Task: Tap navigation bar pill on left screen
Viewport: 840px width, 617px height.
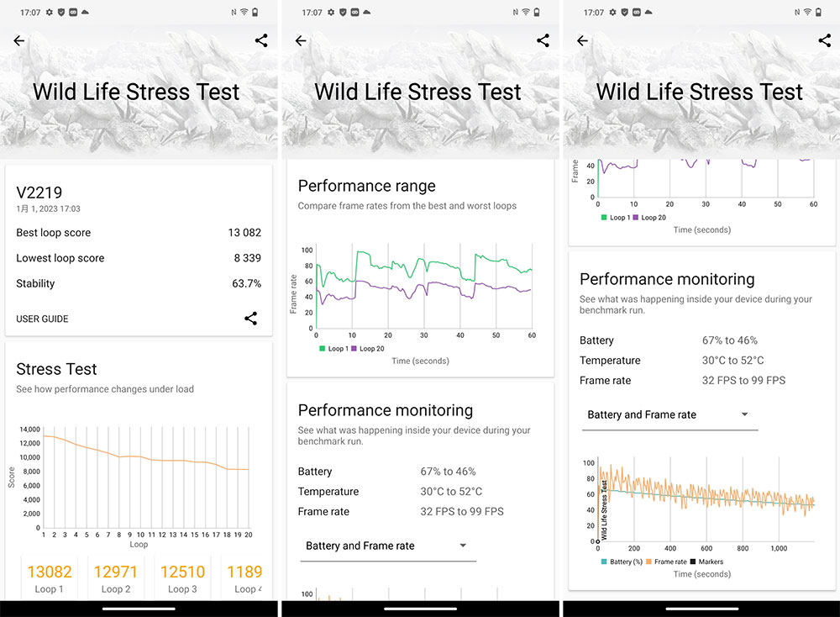Action: pyautogui.click(x=139, y=609)
